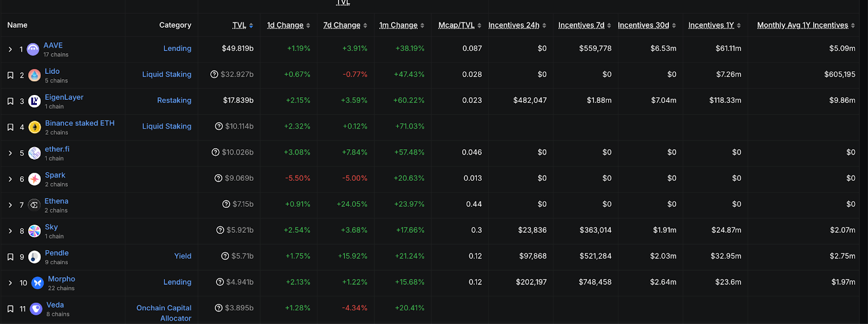Viewport: 868px width, 324px height.
Task: Click the help icon next to $10.026b TVL
Action: pos(215,153)
